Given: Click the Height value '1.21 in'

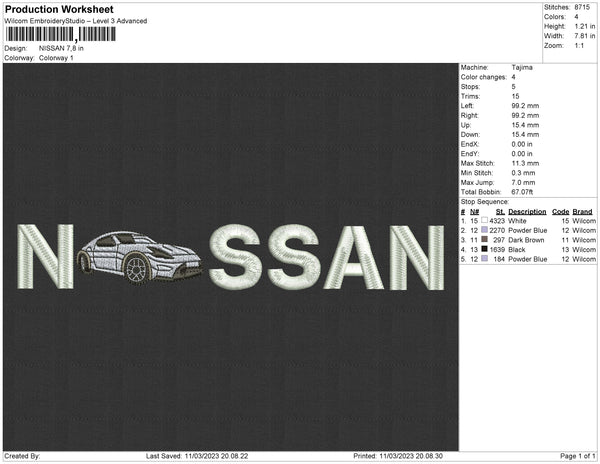Looking at the screenshot, I should click(585, 26).
